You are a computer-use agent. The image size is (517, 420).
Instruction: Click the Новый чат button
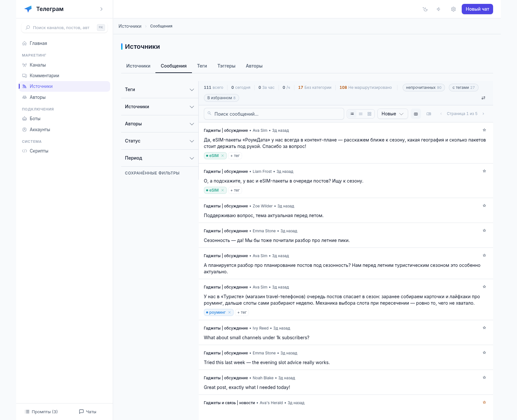click(x=477, y=9)
